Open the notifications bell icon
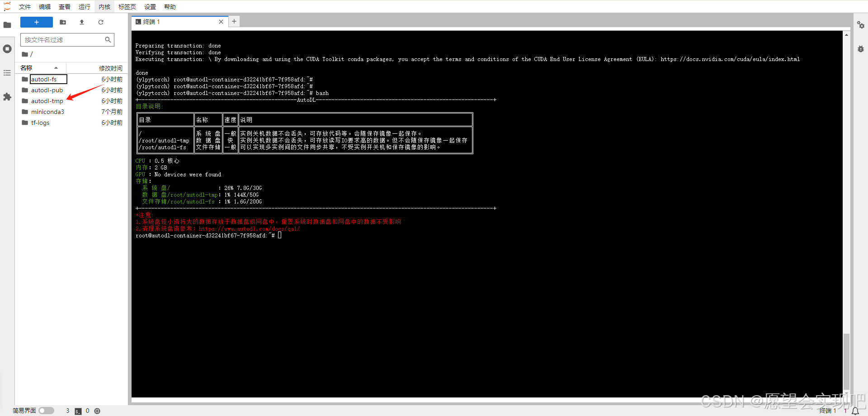The image size is (868, 416). [855, 411]
